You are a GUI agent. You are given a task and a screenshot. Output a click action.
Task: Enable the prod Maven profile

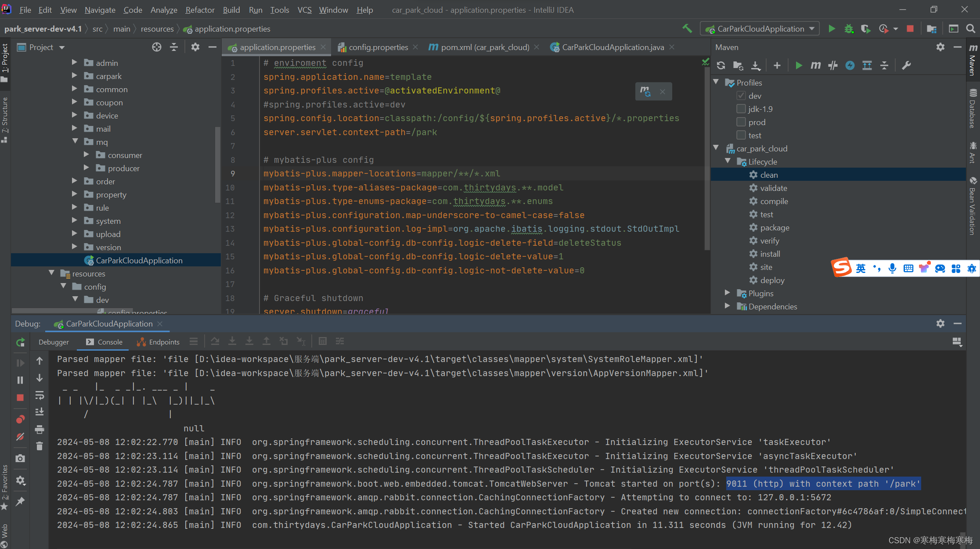tap(741, 122)
